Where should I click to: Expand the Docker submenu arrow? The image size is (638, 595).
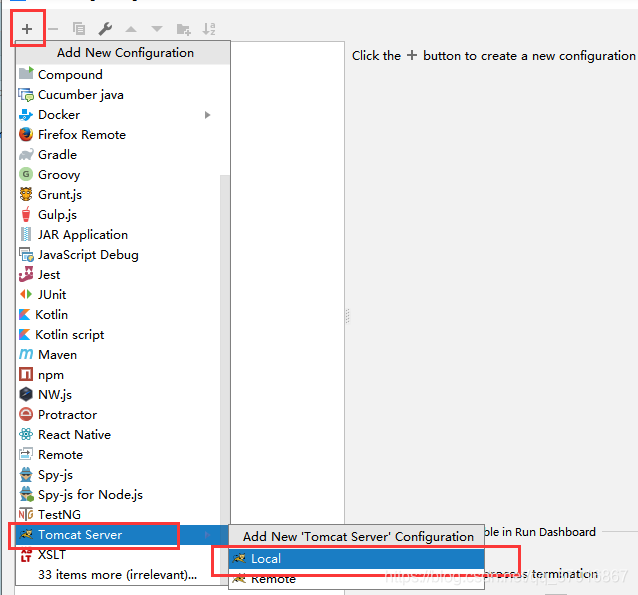(208, 115)
